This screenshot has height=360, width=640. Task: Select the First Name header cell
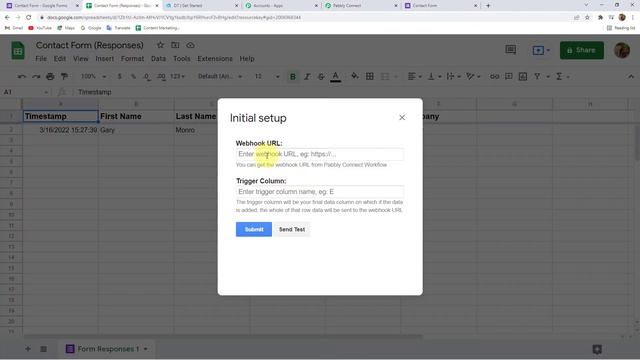(x=136, y=116)
